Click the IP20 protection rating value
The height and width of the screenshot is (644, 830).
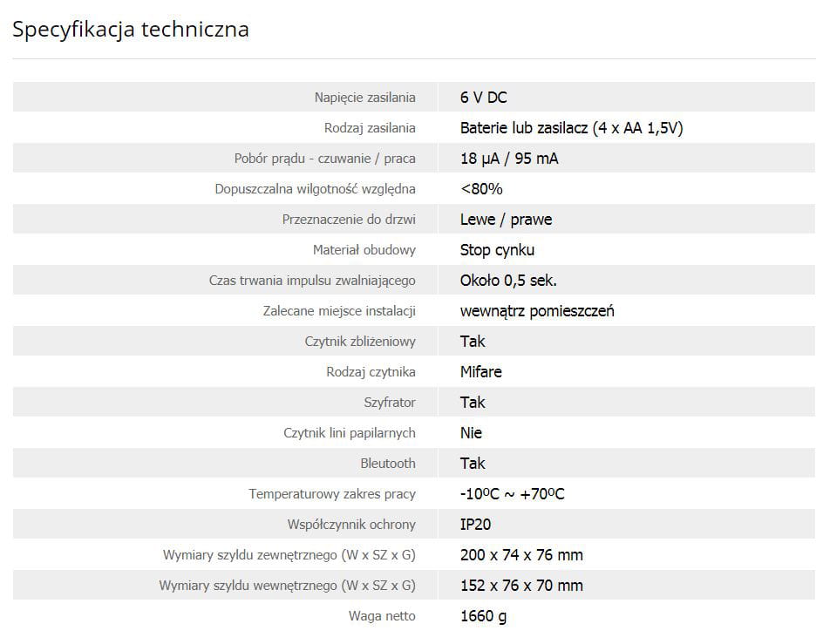[476, 525]
